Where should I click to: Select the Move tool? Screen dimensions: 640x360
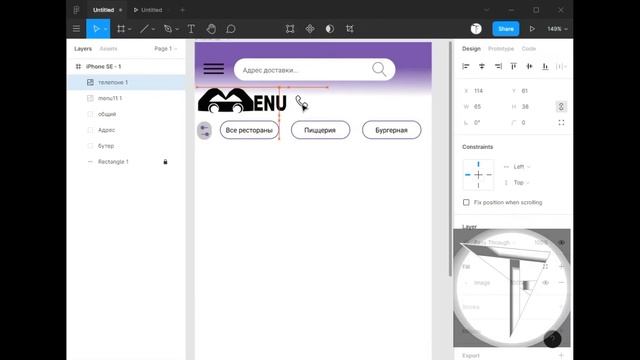(96, 29)
